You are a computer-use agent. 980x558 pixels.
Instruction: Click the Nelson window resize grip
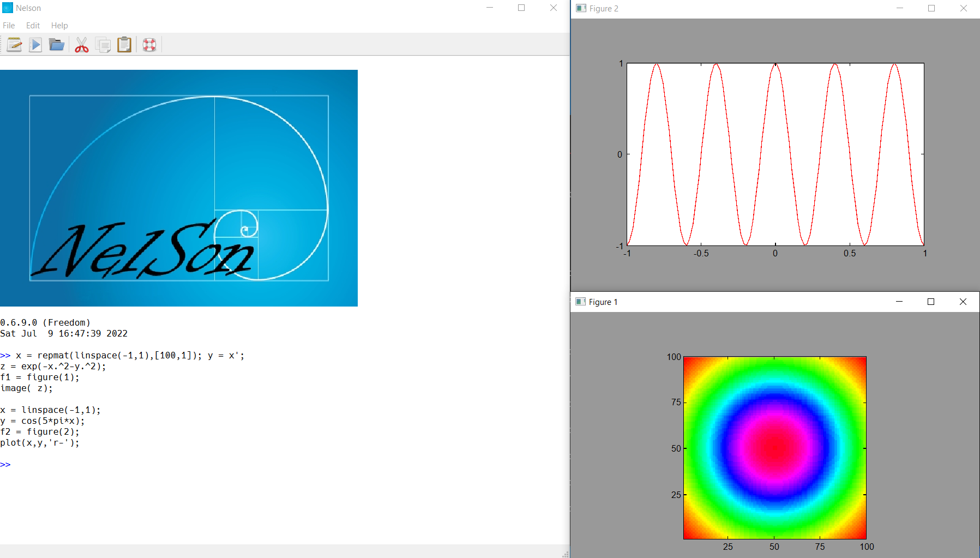[566, 554]
